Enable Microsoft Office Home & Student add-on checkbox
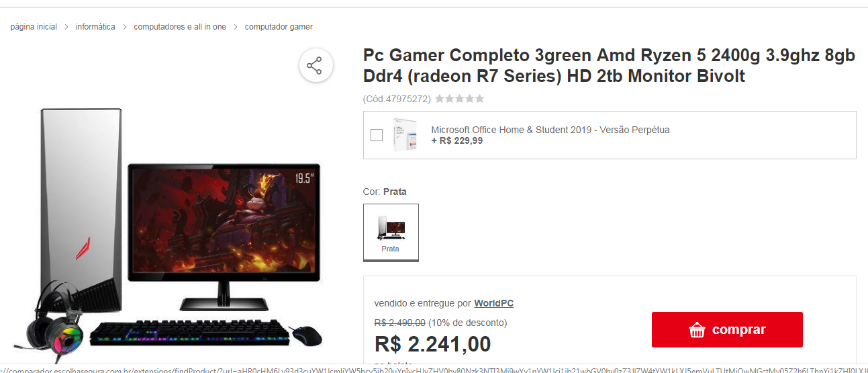Viewport: 868px width, 373px height. click(377, 135)
